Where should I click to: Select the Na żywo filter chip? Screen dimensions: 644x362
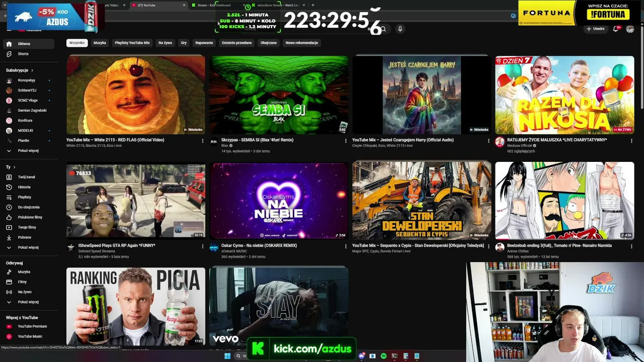pos(165,43)
